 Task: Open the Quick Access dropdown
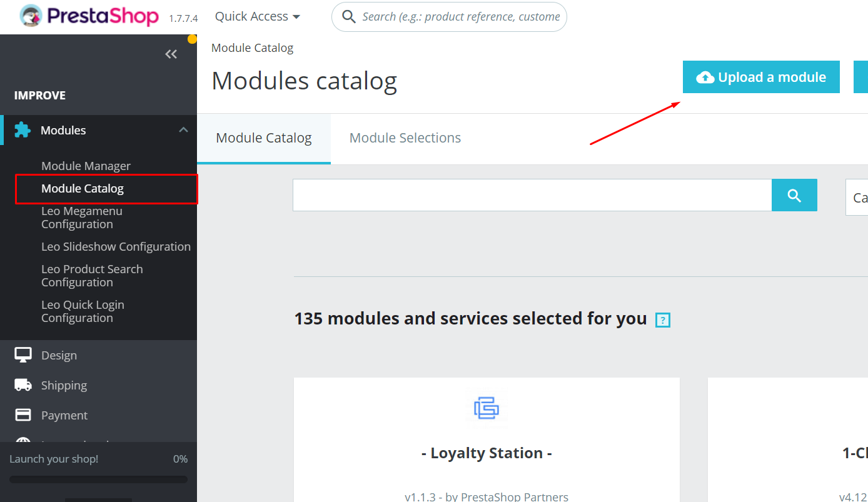coord(256,16)
